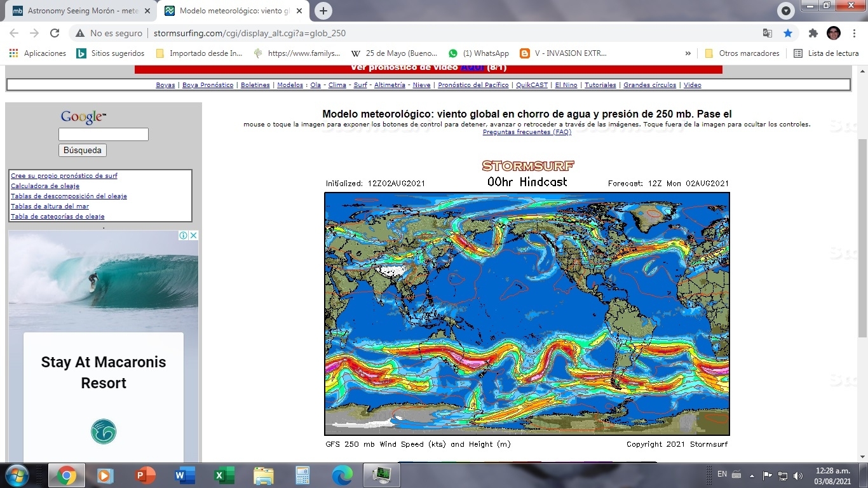
Task: Open the Ola models link
Action: click(x=315, y=85)
